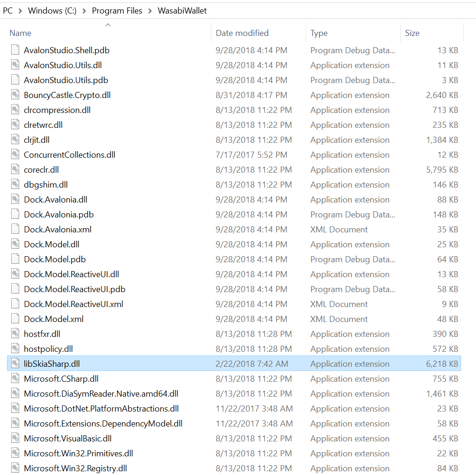Image resolution: width=476 pixels, height=475 pixels.
Task: Click Program Debug Data type for AvalonStudio.Shell.pdb
Action: tap(353, 50)
